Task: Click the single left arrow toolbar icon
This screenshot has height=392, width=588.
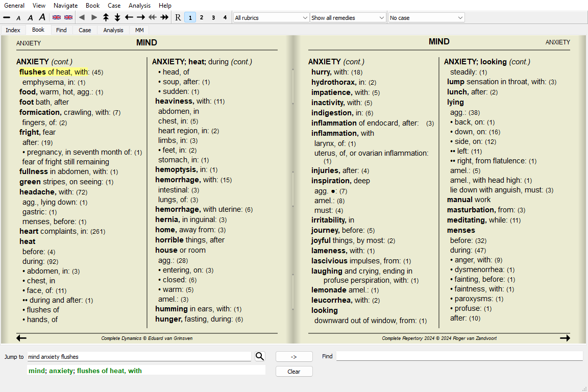Action: (129, 18)
